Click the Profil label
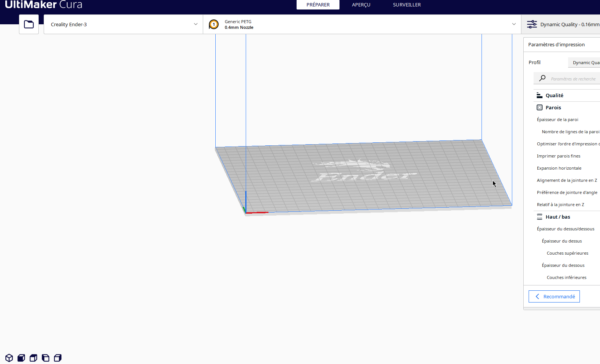 534,62
